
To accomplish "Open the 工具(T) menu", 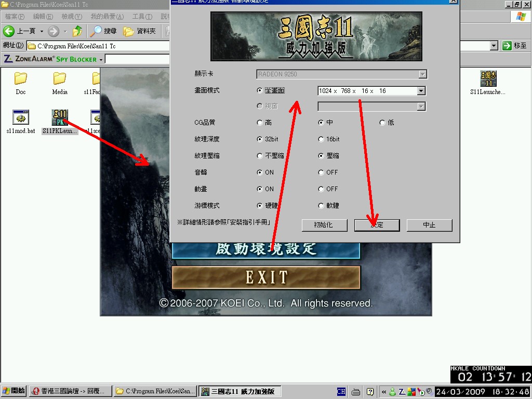I will pos(142,16).
